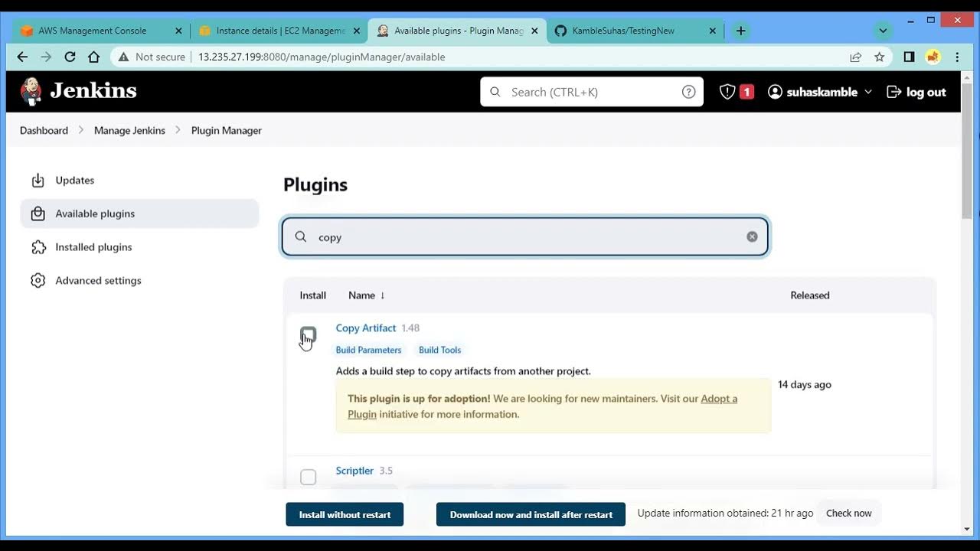Click the plugin search box containing copy

pos(525,237)
